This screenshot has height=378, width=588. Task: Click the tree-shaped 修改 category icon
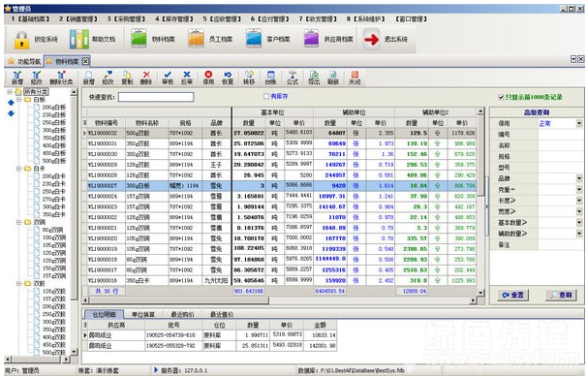click(37, 78)
